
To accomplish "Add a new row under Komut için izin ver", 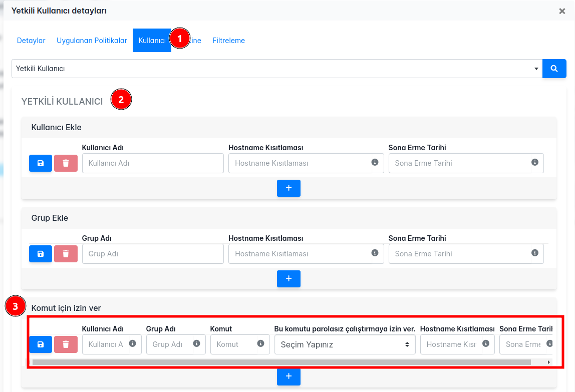I will tap(289, 376).
